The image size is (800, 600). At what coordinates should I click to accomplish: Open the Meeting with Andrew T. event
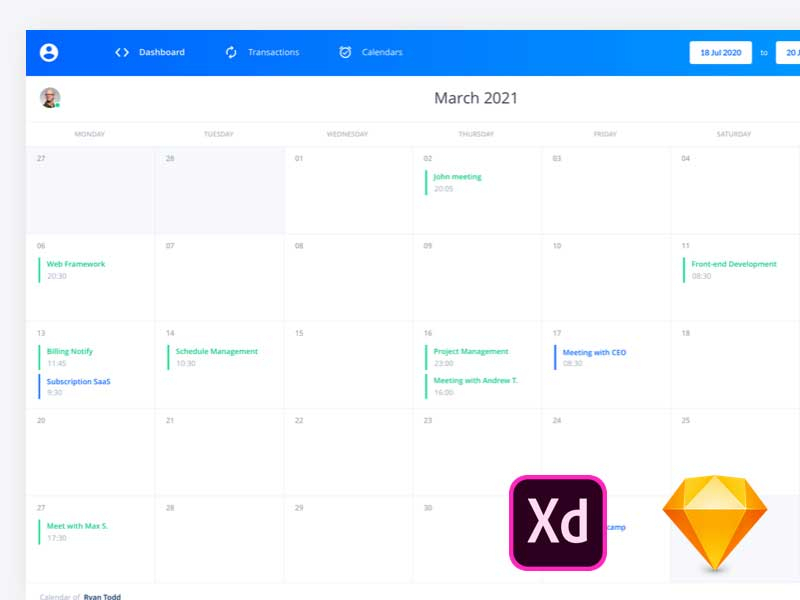pyautogui.click(x=471, y=386)
